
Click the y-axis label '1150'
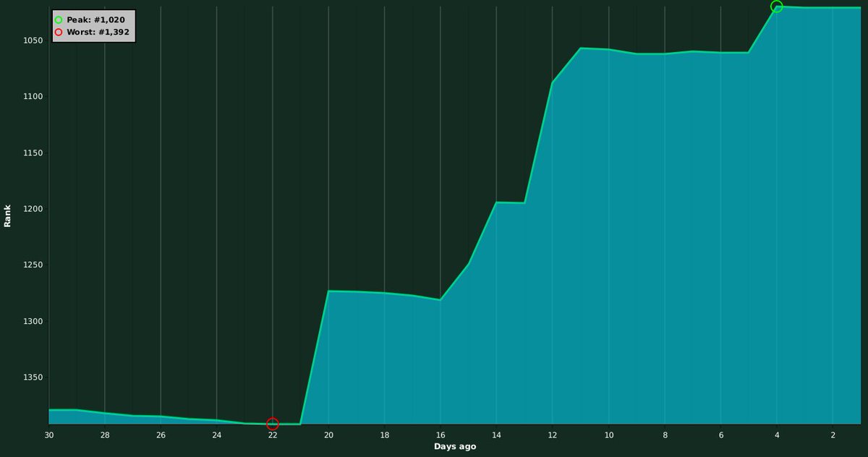34,153
